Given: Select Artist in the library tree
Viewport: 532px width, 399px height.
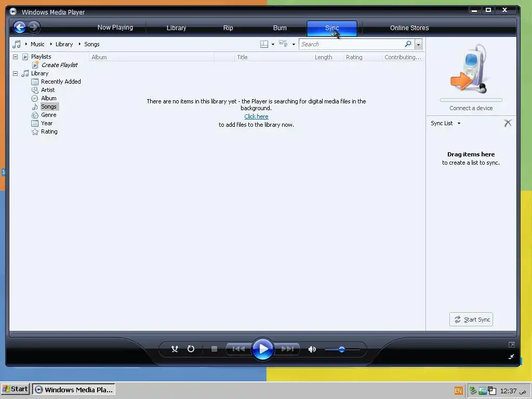Looking at the screenshot, I should [x=47, y=90].
